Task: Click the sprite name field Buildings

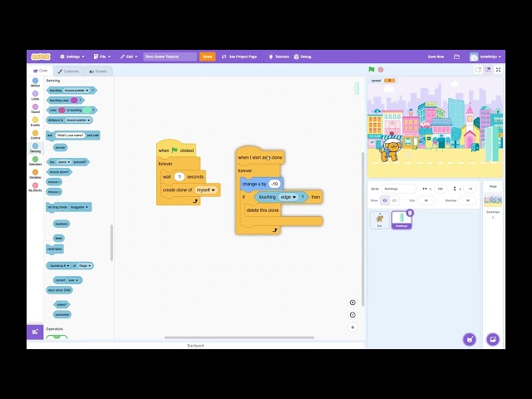Action: (399, 189)
